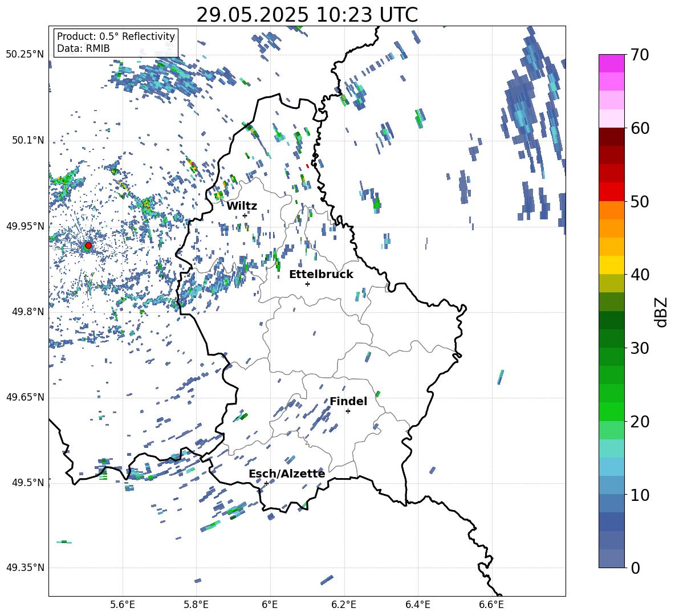Click the colorbar tick label 20
Image resolution: width=675 pixels, height=616 pixels.
[640, 422]
